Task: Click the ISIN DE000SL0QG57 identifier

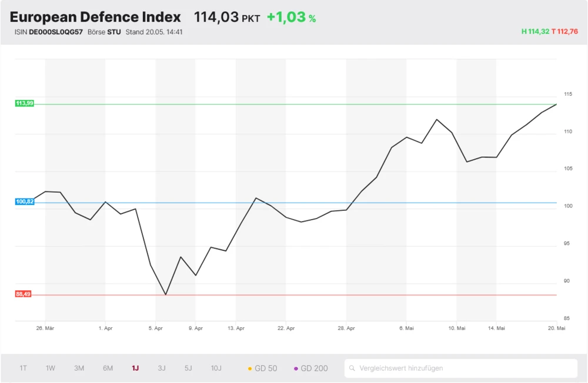Action: pyautogui.click(x=49, y=32)
